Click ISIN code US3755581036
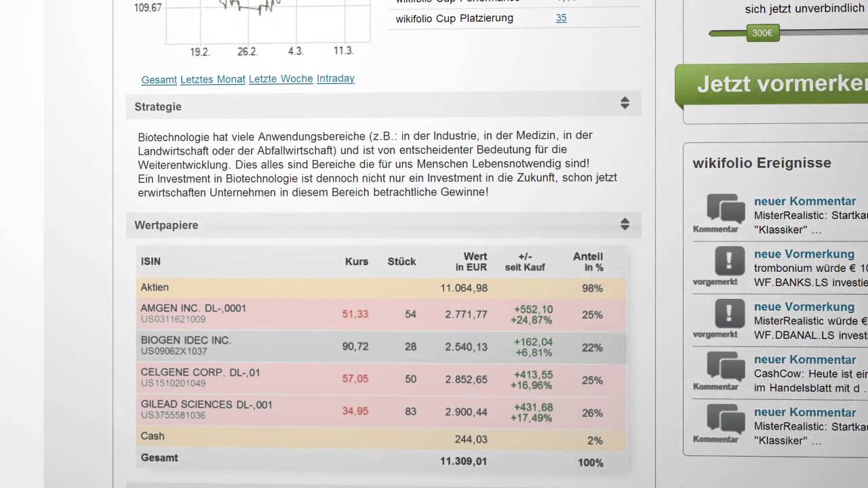This screenshot has height=488, width=868. coord(173,415)
